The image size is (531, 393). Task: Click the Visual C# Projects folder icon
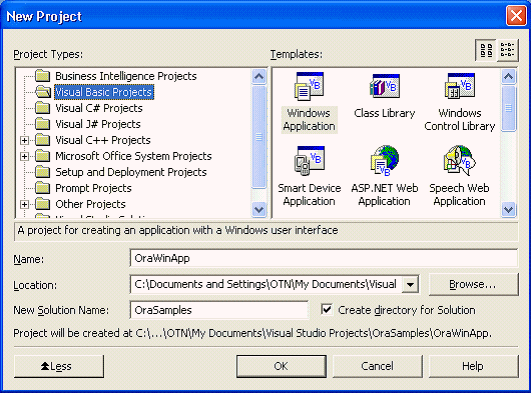43,108
